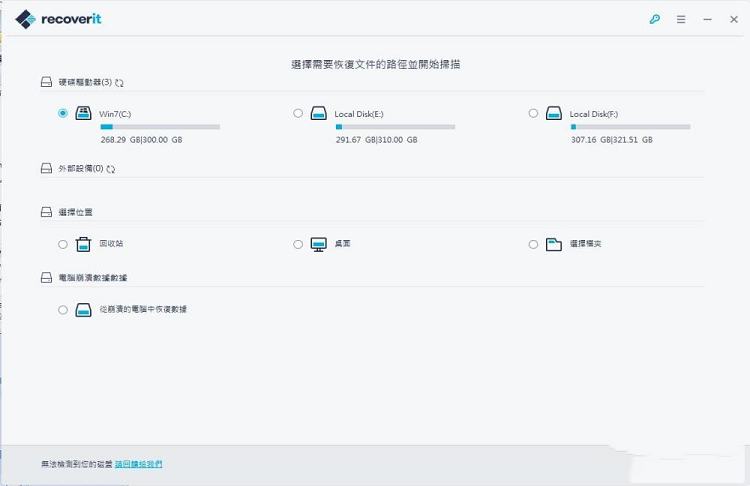Viewport: 750px width, 486px height.
Task: Click the 桌面 label
Action: [342, 243]
